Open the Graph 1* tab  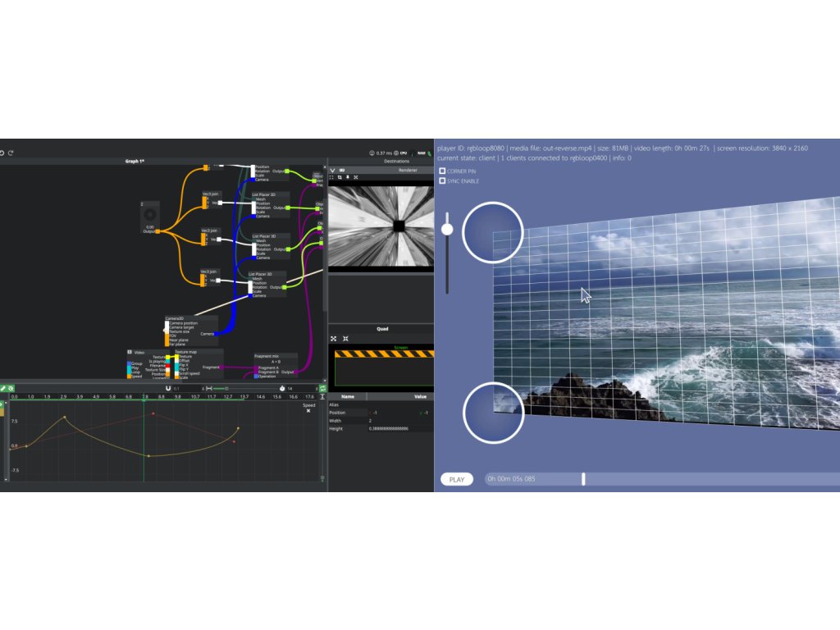point(135,162)
